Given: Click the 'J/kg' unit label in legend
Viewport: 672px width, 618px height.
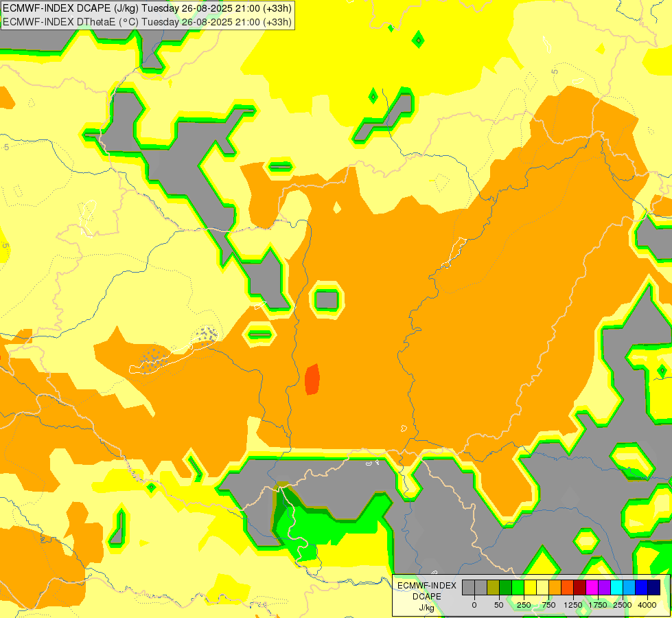Looking at the screenshot, I should (426, 608).
